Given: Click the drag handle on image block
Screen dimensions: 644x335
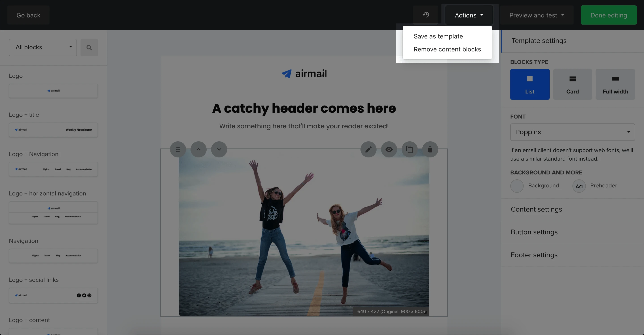Looking at the screenshot, I should [178, 150].
